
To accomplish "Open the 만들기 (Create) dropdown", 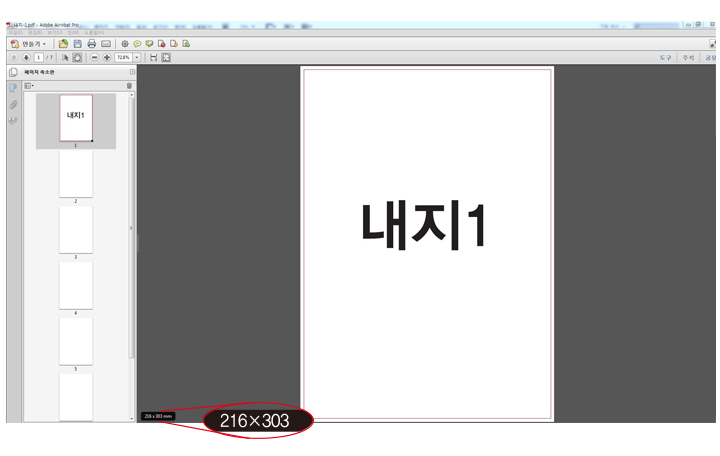I will coord(29,44).
